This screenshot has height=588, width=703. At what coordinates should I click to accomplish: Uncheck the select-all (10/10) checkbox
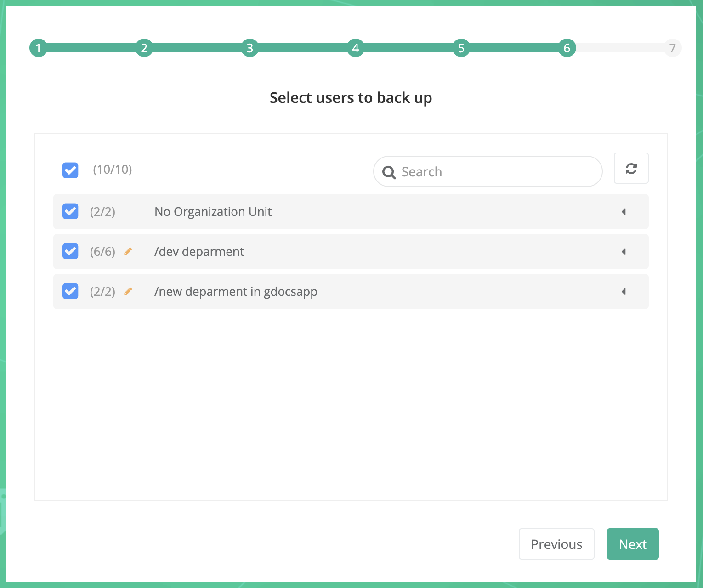pos(70,170)
